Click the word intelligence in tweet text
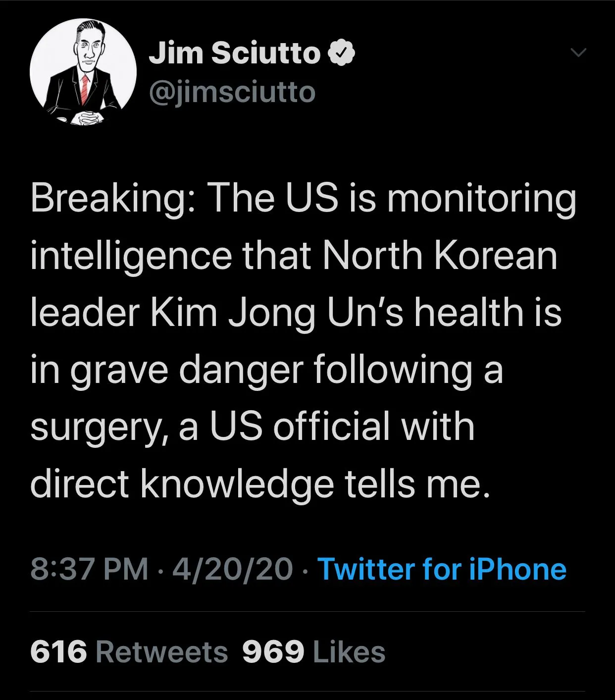The image size is (615, 700). click(131, 255)
